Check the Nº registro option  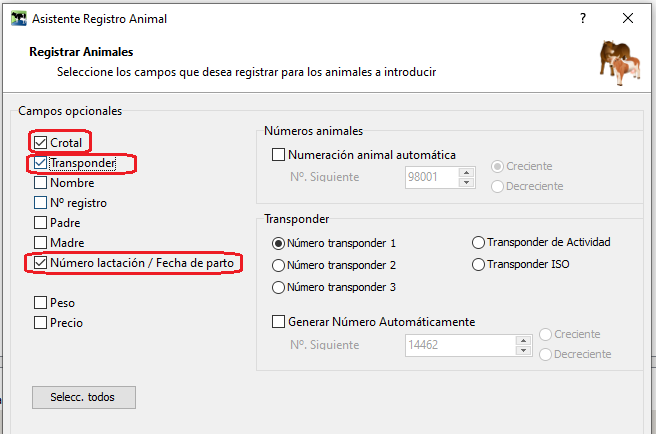click(x=40, y=203)
